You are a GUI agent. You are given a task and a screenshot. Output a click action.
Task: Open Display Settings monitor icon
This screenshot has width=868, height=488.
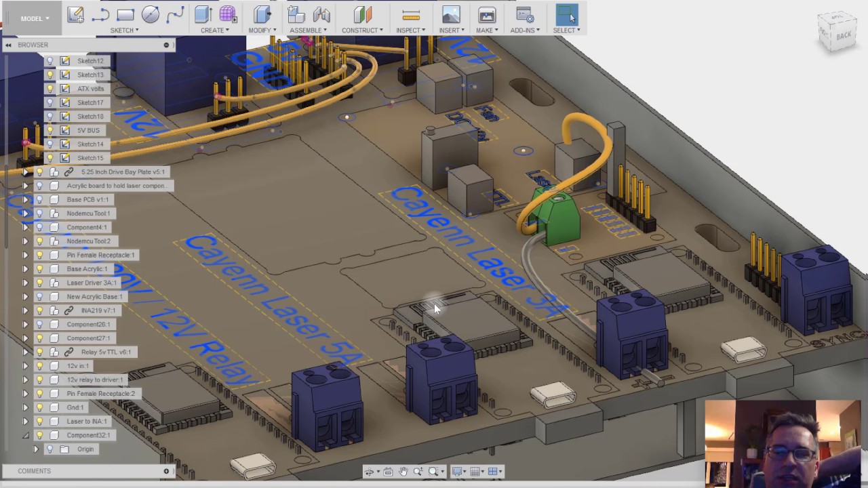point(458,472)
